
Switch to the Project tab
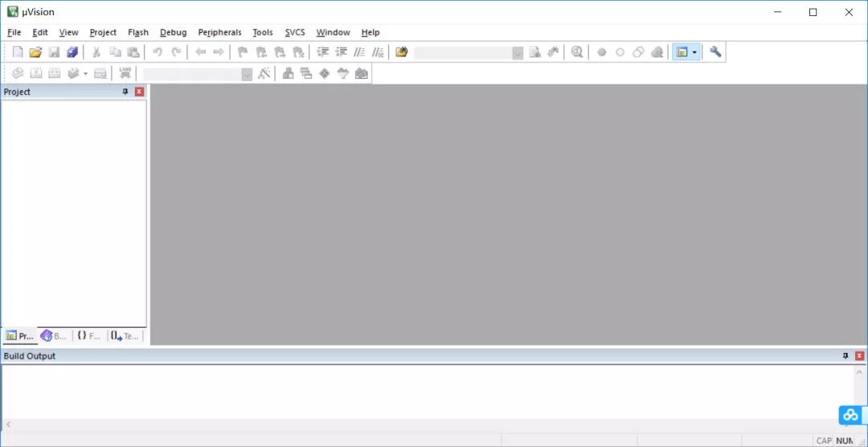tap(20, 336)
